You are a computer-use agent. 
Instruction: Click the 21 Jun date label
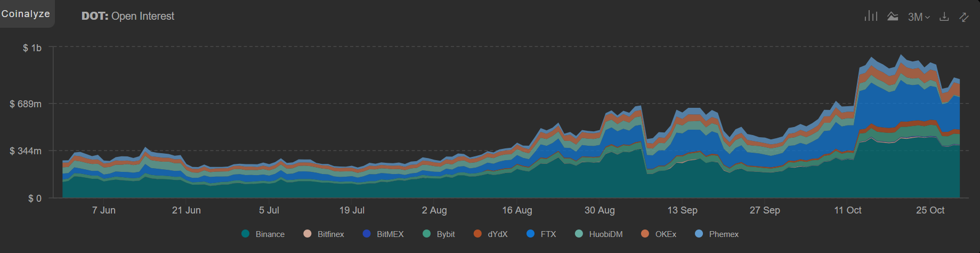click(x=187, y=210)
